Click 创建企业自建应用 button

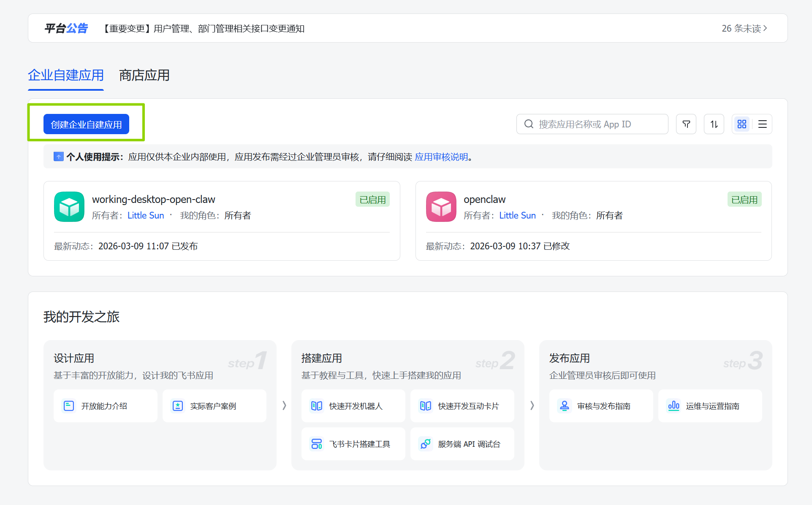[86, 124]
